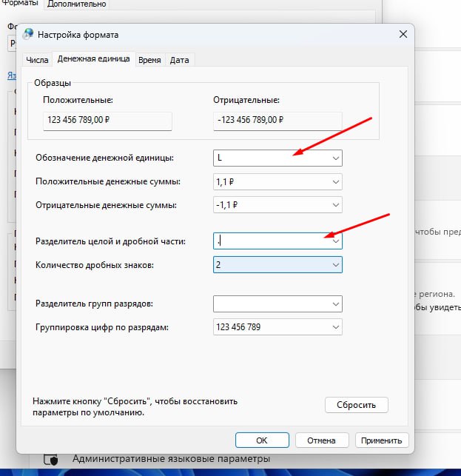461x476 pixels.
Task: Select the Денежная единица tab
Action: click(93, 58)
